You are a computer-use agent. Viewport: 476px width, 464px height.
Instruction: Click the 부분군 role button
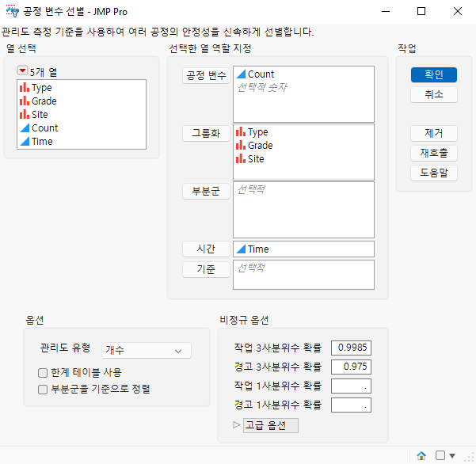click(x=206, y=191)
